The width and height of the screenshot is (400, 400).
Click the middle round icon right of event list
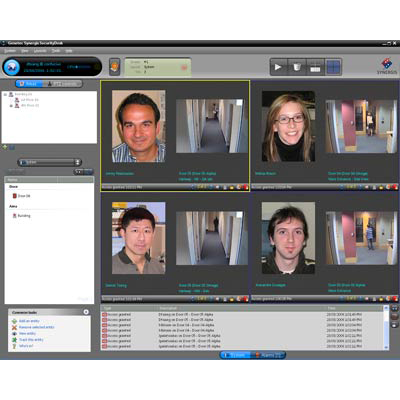coord(394,316)
